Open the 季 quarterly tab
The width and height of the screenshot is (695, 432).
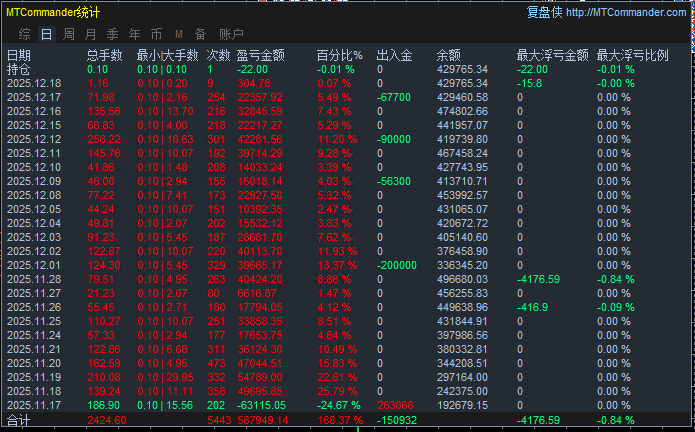113,34
